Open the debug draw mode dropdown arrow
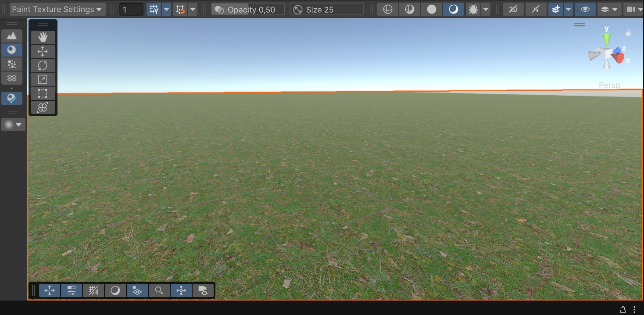Screen dimensions: 644x315 tap(486, 9)
